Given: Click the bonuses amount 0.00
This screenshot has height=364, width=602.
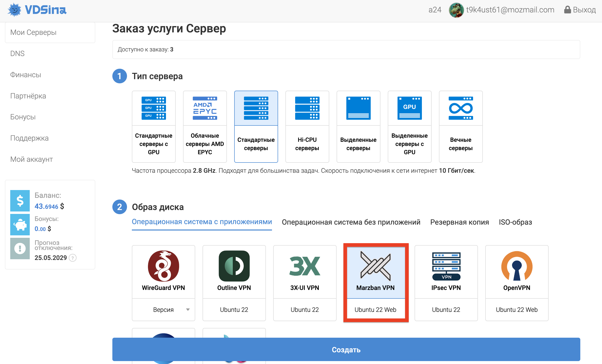Looking at the screenshot, I should [40, 229].
